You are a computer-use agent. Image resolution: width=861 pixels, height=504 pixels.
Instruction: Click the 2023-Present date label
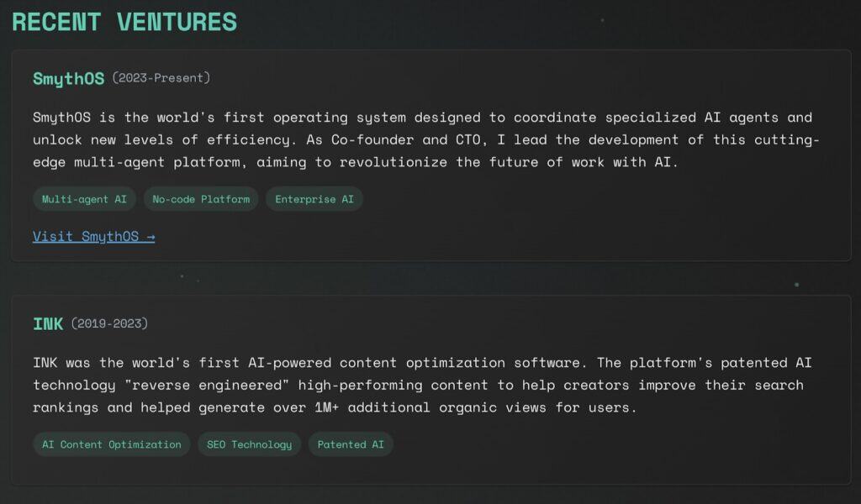161,78
